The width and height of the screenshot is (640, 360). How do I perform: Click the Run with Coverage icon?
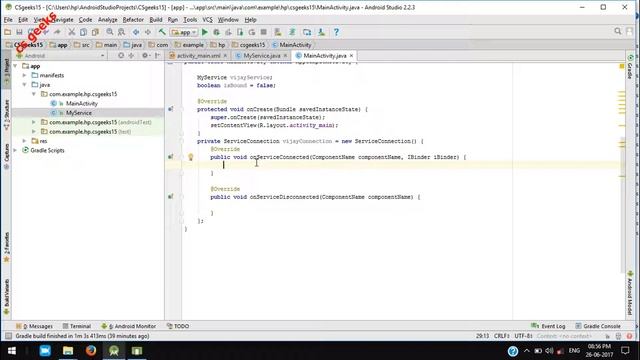(x=228, y=32)
